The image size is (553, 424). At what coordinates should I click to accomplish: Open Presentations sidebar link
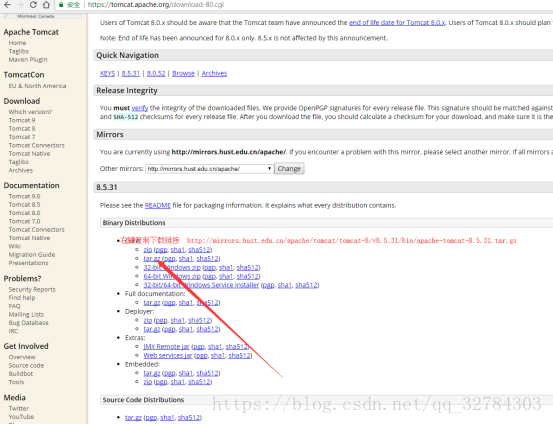29,263
